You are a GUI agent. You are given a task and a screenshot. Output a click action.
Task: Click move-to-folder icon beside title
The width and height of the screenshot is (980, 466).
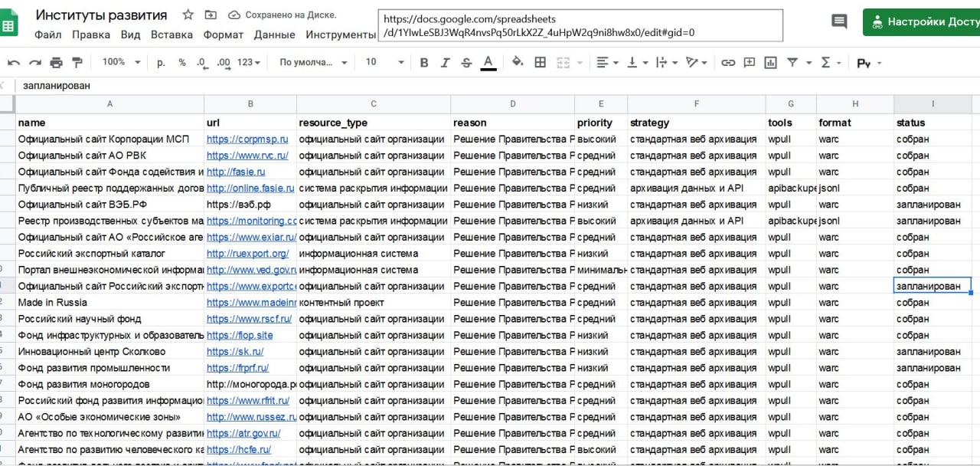pos(211,15)
